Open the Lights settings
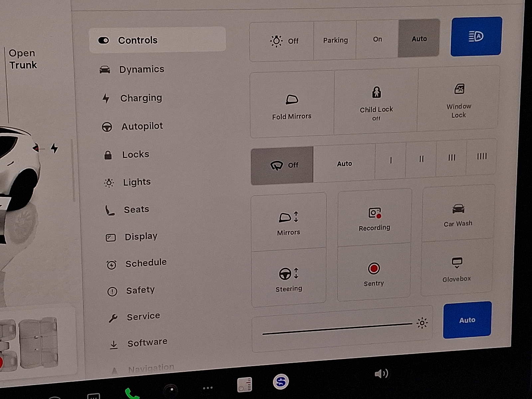Screen dimensions: 532x399 point(137,182)
